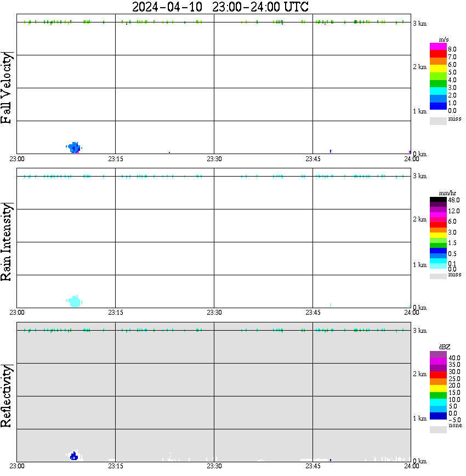Click 23:15 tick under Fall Velocity panel
Screen dimensions: 466x476
click(x=116, y=159)
